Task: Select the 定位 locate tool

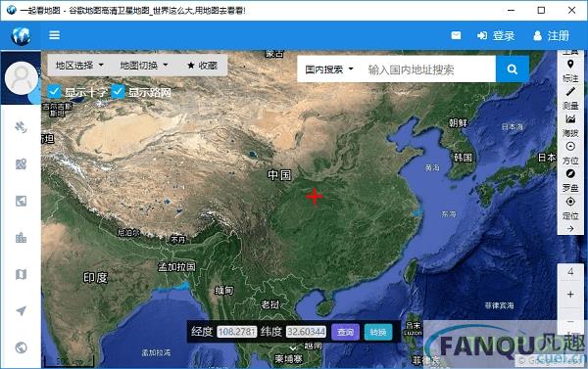Action: pyautogui.click(x=570, y=208)
